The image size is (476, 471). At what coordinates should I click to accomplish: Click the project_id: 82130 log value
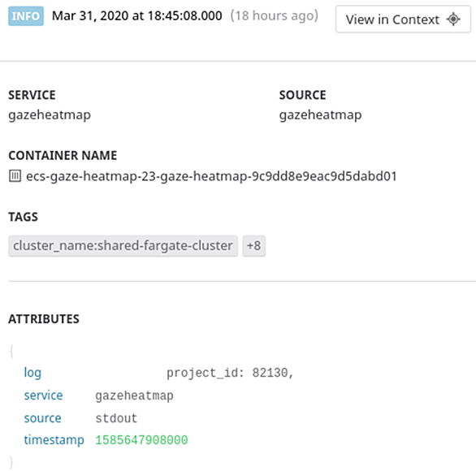click(230, 373)
